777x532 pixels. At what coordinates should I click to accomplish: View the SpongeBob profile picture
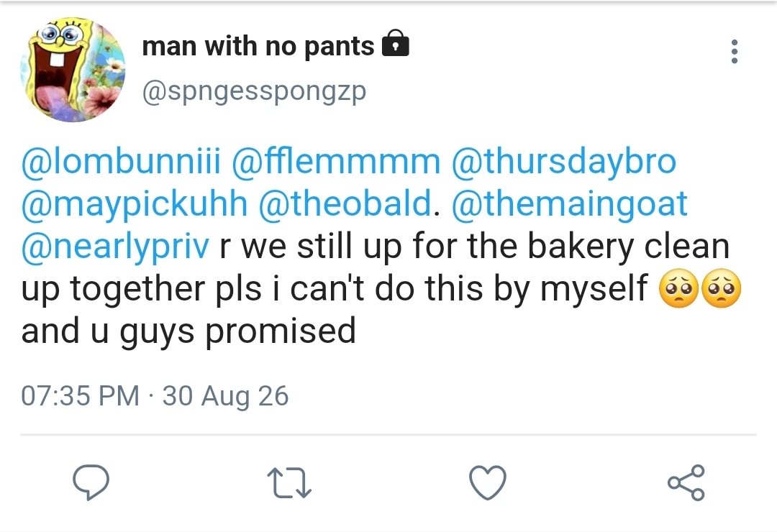tap(73, 70)
